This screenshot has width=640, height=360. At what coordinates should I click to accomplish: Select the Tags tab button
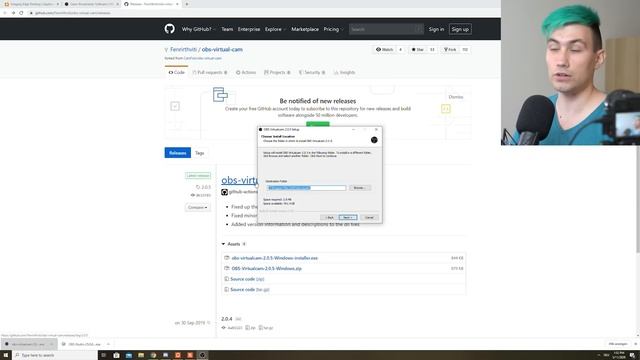click(x=199, y=153)
